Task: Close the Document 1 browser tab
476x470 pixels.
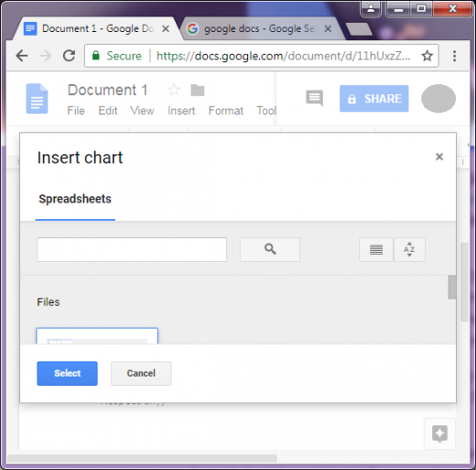Action: (166, 29)
